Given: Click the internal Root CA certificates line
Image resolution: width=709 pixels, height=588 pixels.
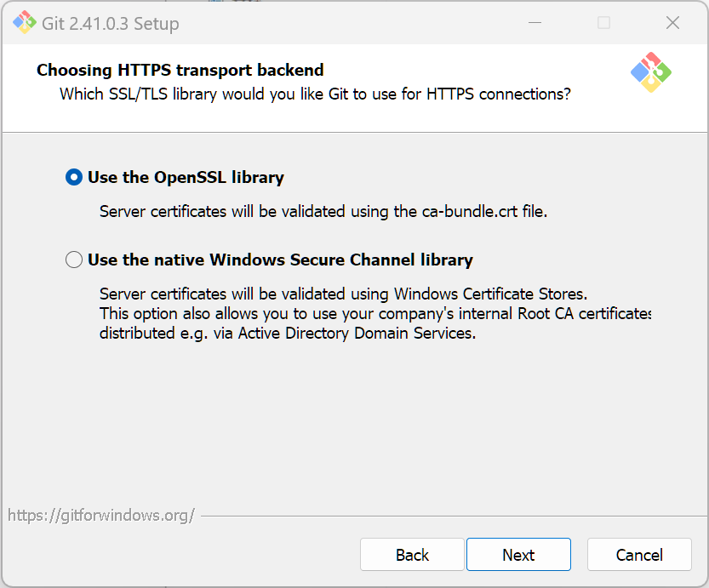Looking at the screenshot, I should click(375, 314).
